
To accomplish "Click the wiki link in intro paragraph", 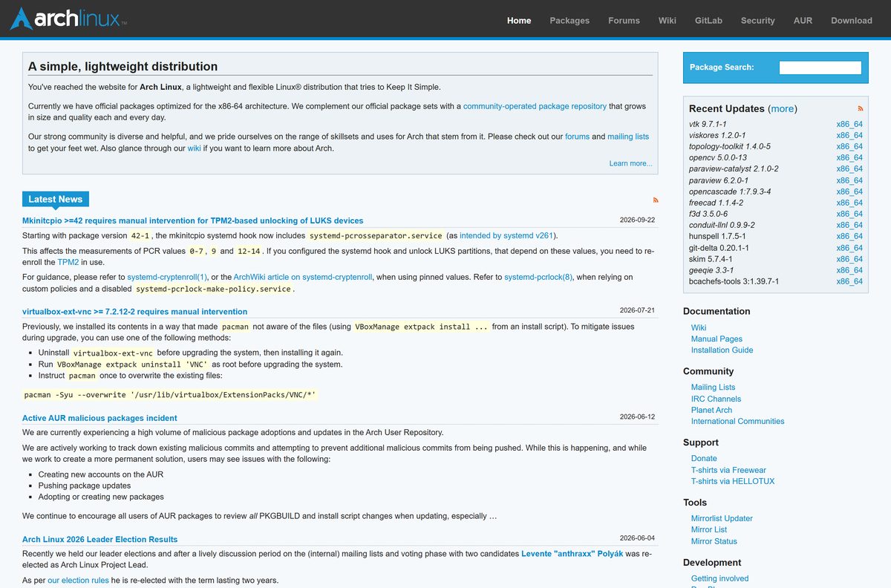I will point(194,148).
